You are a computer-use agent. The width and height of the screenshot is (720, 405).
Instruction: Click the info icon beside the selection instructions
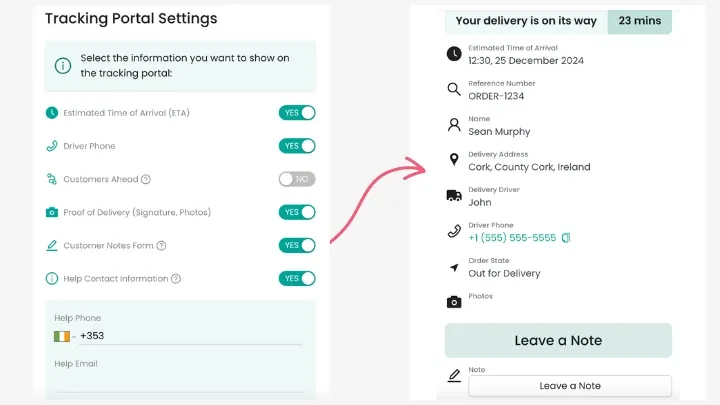63,66
